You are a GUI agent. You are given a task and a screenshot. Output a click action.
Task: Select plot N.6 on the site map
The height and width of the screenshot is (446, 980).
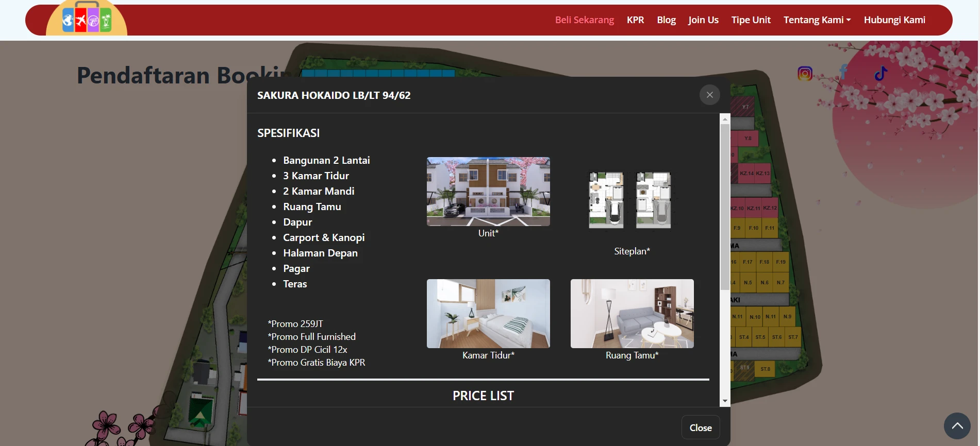(765, 282)
